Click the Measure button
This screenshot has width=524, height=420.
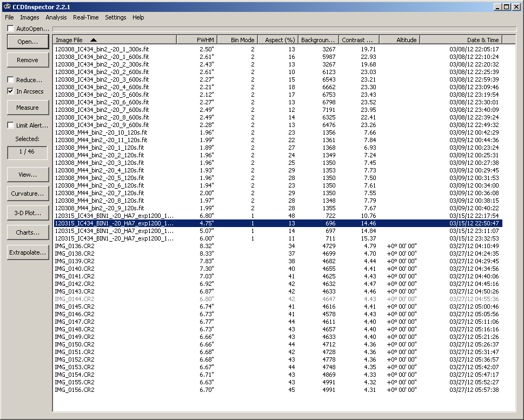tap(28, 108)
